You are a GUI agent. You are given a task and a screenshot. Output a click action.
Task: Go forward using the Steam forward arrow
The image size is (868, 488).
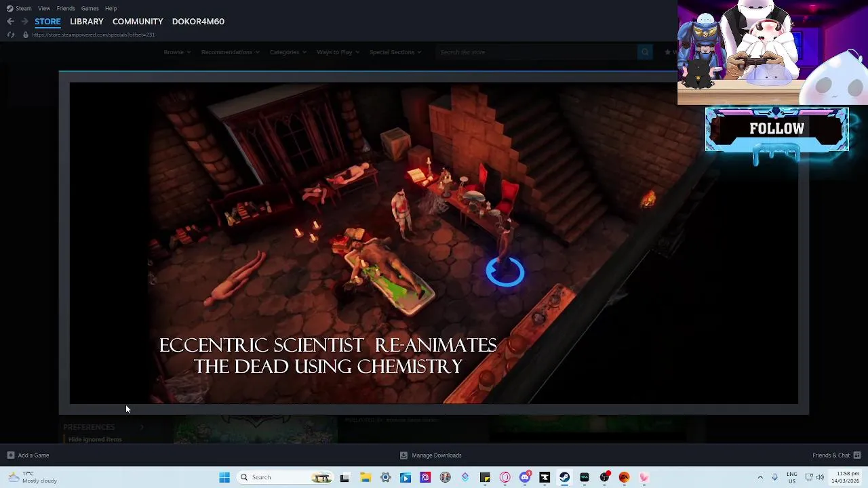coord(24,22)
